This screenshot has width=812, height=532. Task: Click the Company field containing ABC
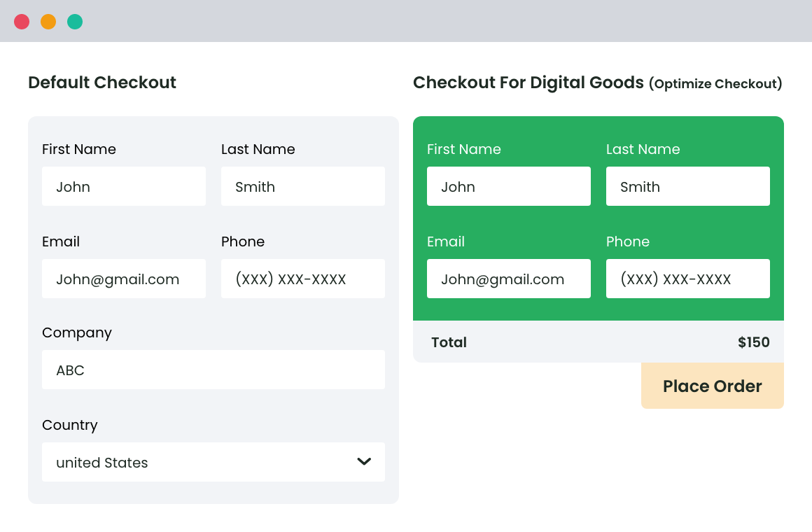tap(213, 370)
